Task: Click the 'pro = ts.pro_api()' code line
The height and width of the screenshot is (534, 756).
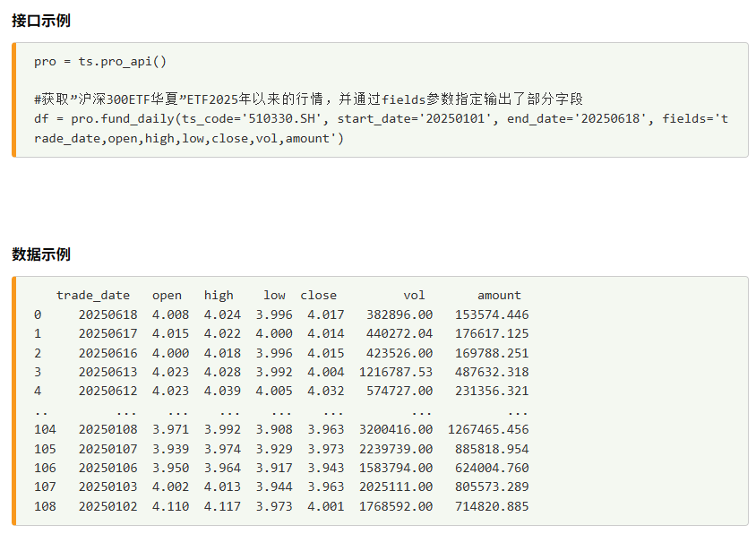Action: point(100,62)
